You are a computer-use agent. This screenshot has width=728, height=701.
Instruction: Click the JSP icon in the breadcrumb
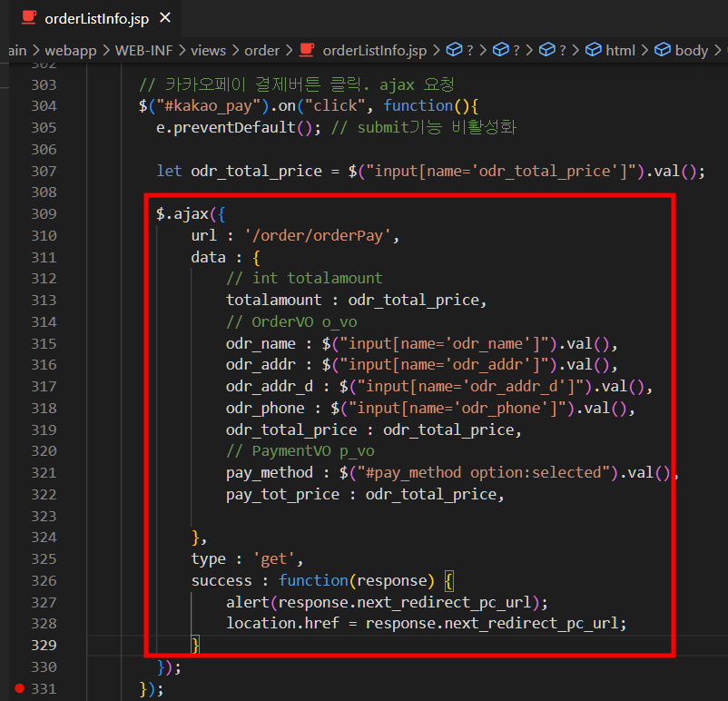coord(307,50)
